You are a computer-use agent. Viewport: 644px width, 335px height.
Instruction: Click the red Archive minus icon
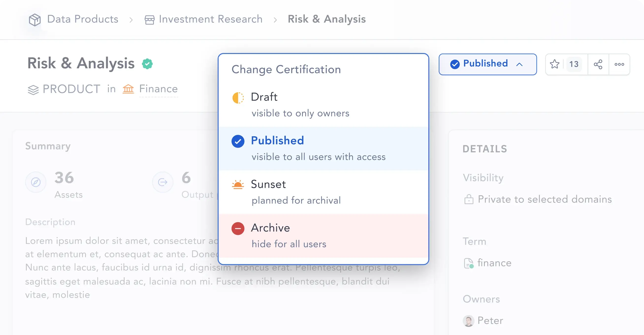[238, 228]
